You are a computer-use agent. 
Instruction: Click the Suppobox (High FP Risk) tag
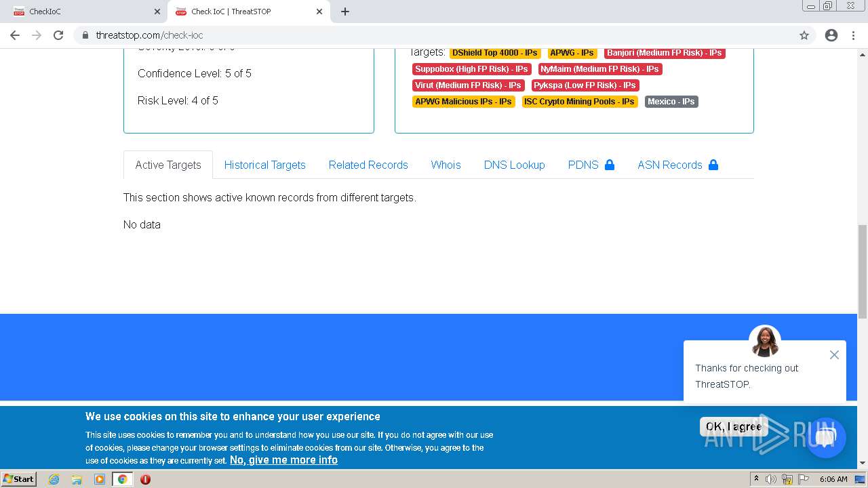pyautogui.click(x=472, y=69)
